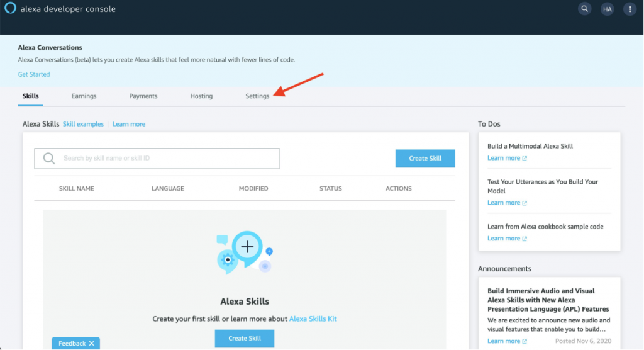Click the Alexa logo ring icon

(x=10, y=8)
